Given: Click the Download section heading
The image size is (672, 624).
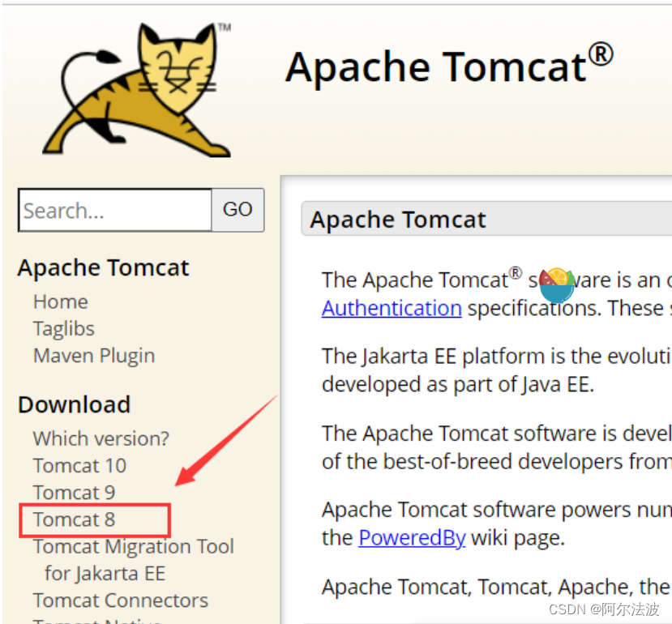Looking at the screenshot, I should [74, 404].
